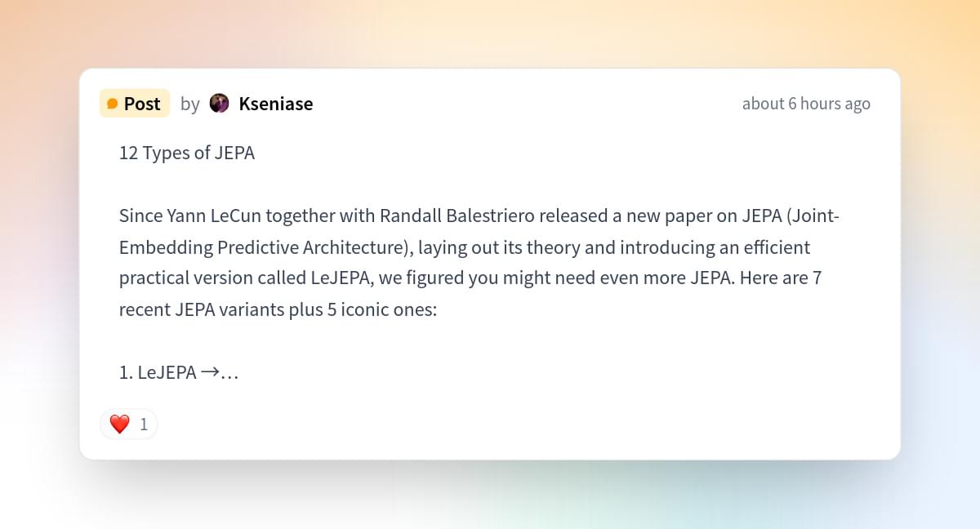Image resolution: width=980 pixels, height=529 pixels.
Task: Click the "about 6 hours ago" timestamp
Action: pyautogui.click(x=805, y=104)
